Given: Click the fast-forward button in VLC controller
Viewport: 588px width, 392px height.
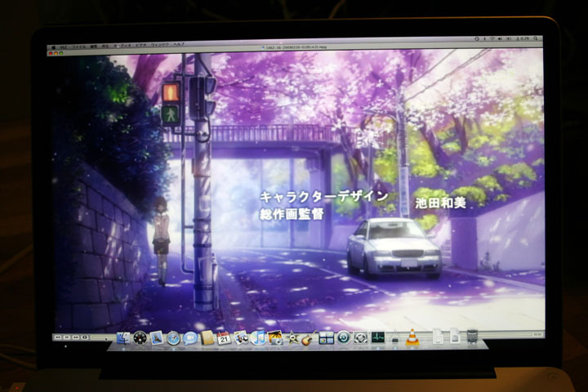Looking at the screenshot, I should [76, 337].
